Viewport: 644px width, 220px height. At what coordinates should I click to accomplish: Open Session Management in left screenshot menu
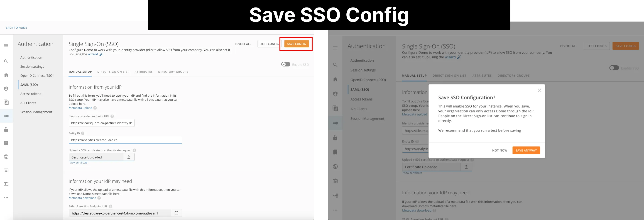coord(36,112)
